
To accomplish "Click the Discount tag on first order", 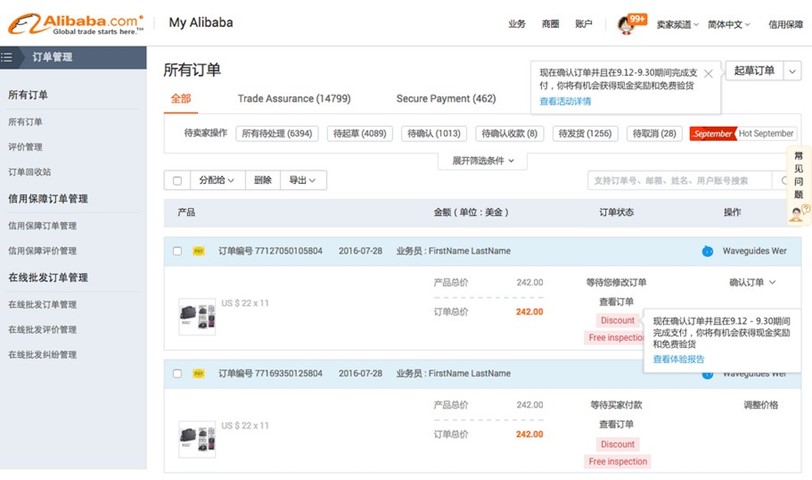I will coord(617,321).
